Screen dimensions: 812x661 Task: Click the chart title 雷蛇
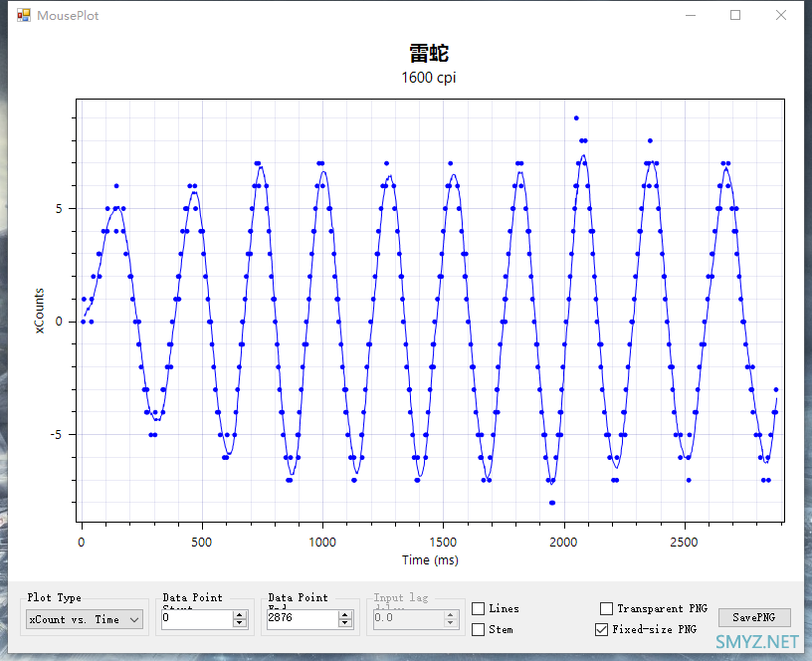coord(429,54)
